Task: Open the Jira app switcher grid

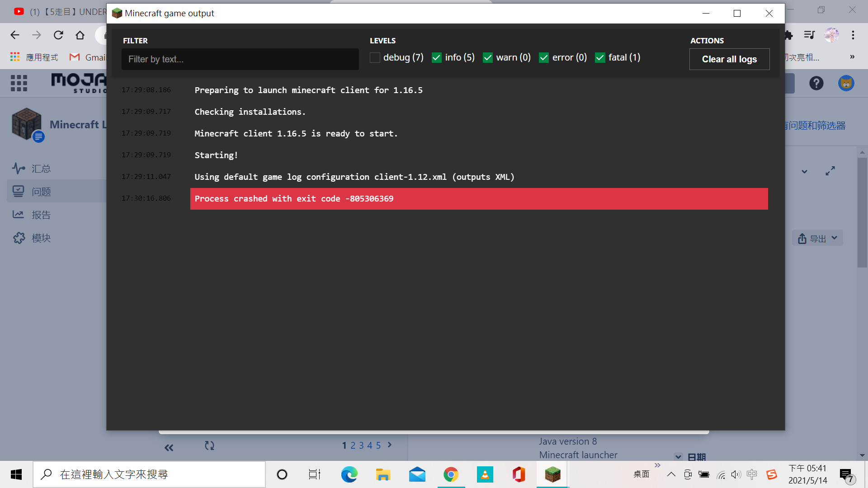Action: 19,83
